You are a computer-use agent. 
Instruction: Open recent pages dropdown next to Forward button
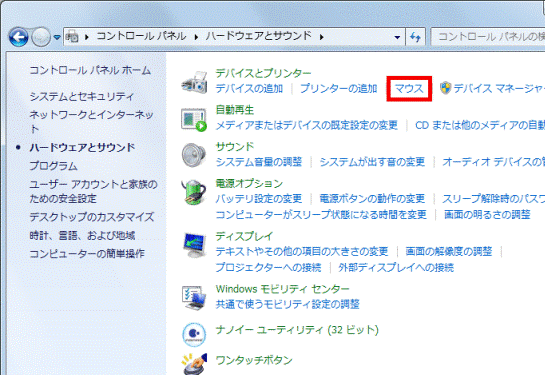pyautogui.click(x=57, y=37)
